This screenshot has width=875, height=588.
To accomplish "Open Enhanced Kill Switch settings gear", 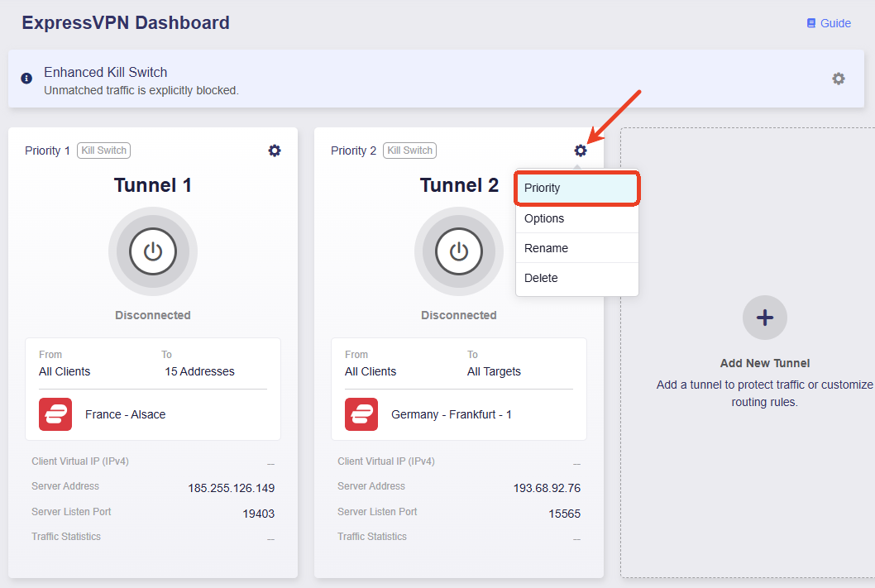I will (838, 79).
